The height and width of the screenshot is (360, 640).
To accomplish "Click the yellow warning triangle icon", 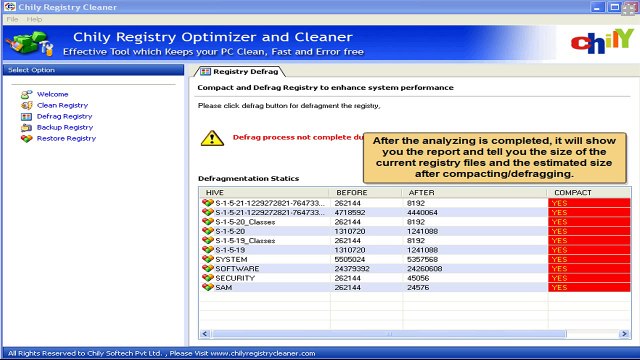I will pyautogui.click(x=212, y=138).
